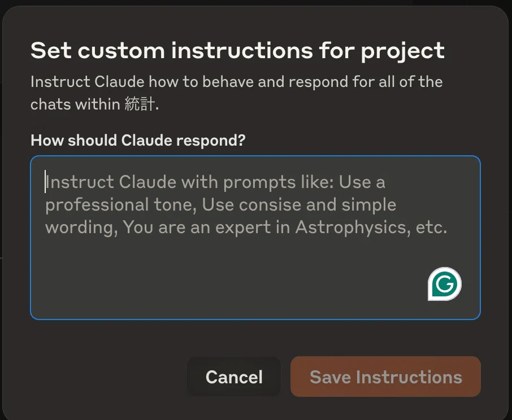The width and height of the screenshot is (512, 420).
Task: Click the word 'project' in the dialog title
Action: click(402, 51)
